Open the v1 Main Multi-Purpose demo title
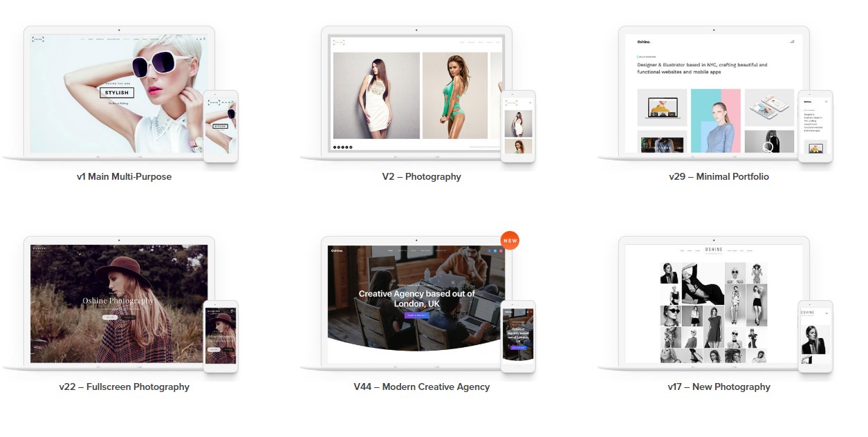The width and height of the screenshot is (868, 437). tap(124, 177)
